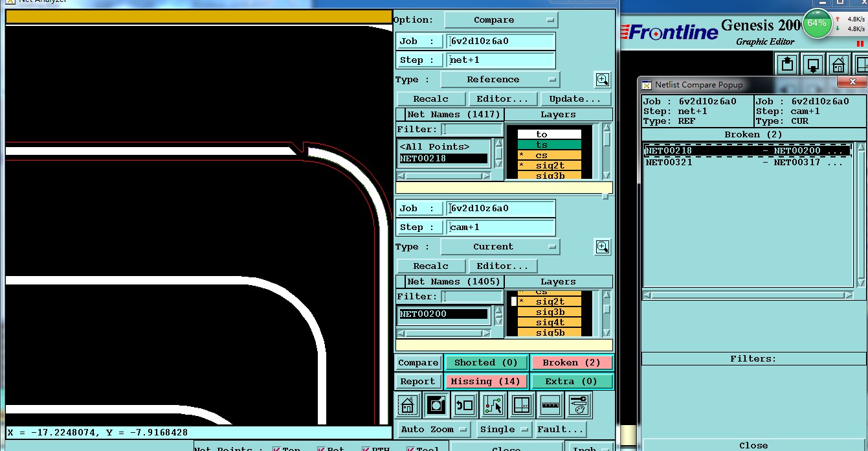
Task: Click the home view icon in Net Analyzer
Action: pyautogui.click(x=407, y=406)
